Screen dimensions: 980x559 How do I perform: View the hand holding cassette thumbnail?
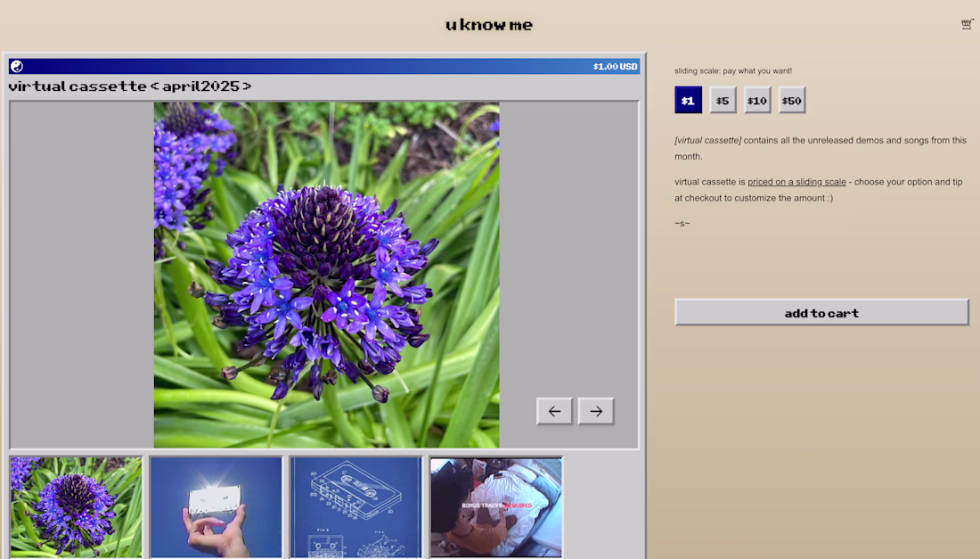pos(216,507)
